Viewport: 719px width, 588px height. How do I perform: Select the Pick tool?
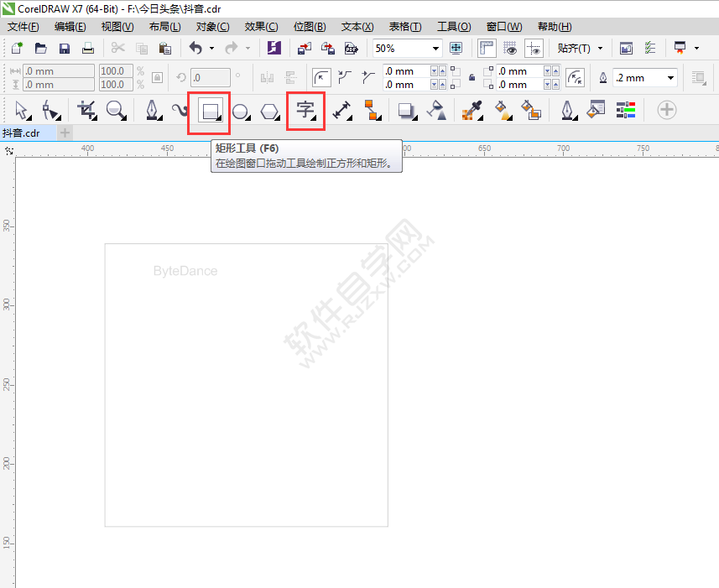21,111
